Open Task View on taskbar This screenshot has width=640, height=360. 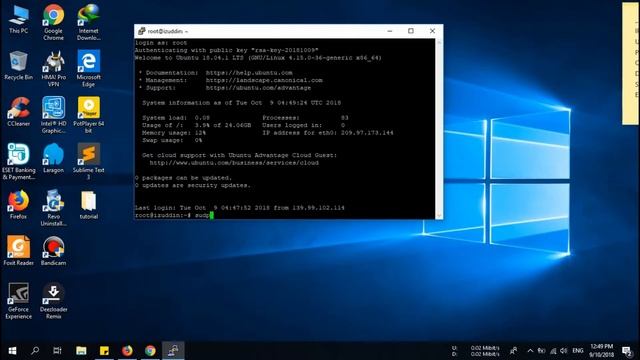coord(58,351)
